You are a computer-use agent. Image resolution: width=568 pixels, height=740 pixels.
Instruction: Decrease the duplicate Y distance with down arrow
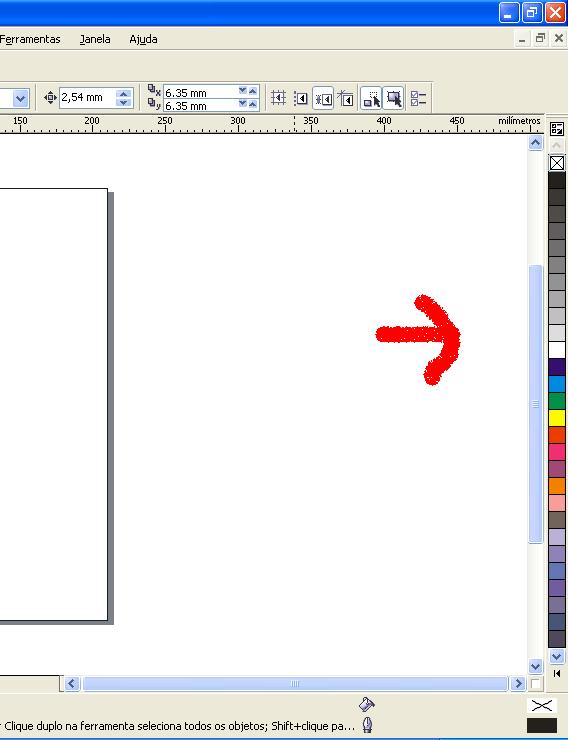coord(242,104)
